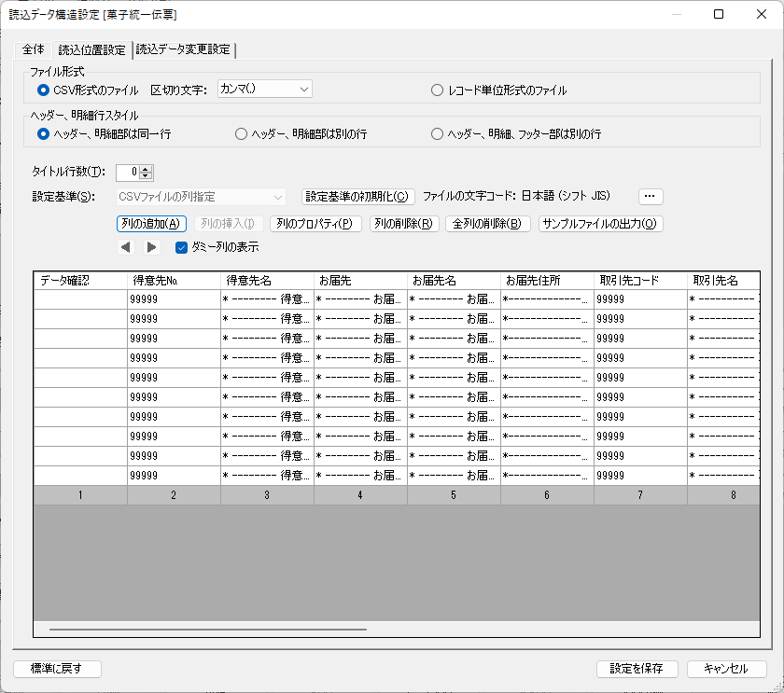Click the left arrow column move icon
784x693 pixels.
pos(125,247)
